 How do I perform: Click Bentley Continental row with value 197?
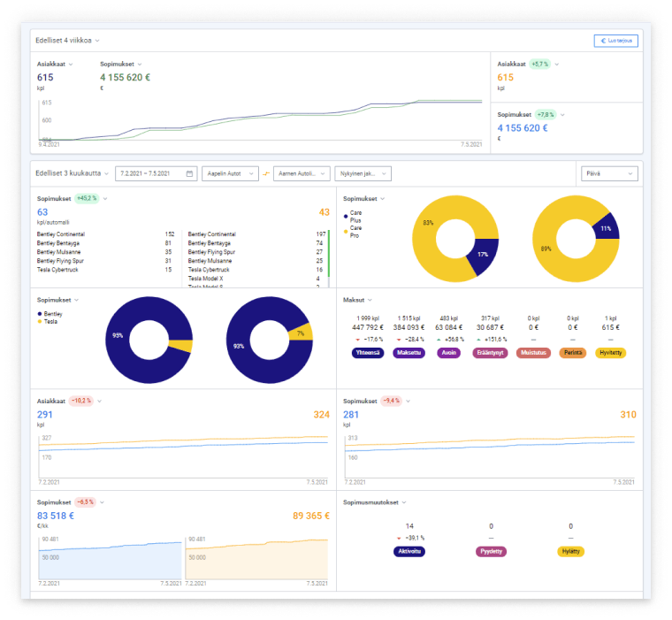(x=256, y=234)
